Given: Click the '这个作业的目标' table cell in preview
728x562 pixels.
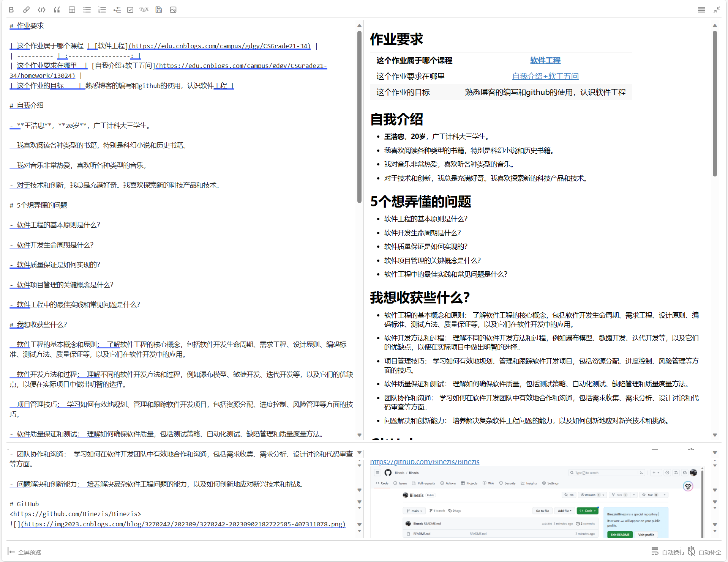Looking at the screenshot, I should click(x=414, y=92).
